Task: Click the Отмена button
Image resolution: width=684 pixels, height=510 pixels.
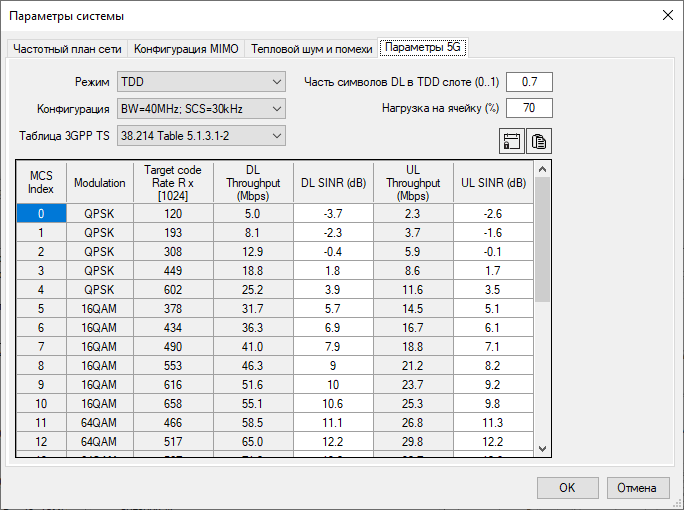Action: (637, 487)
